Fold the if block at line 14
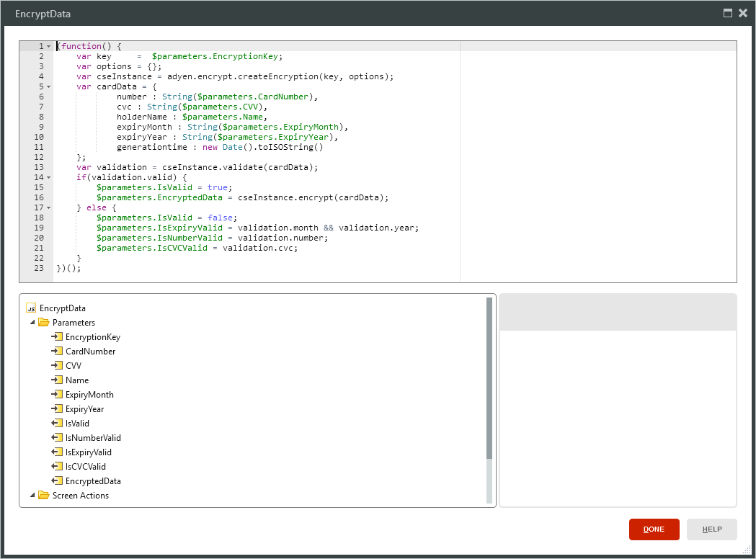The width and height of the screenshot is (756, 559). click(48, 177)
